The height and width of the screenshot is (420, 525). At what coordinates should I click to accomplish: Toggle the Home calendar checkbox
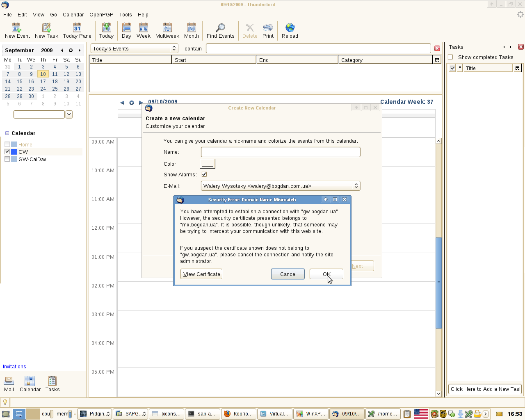[x=7, y=144]
